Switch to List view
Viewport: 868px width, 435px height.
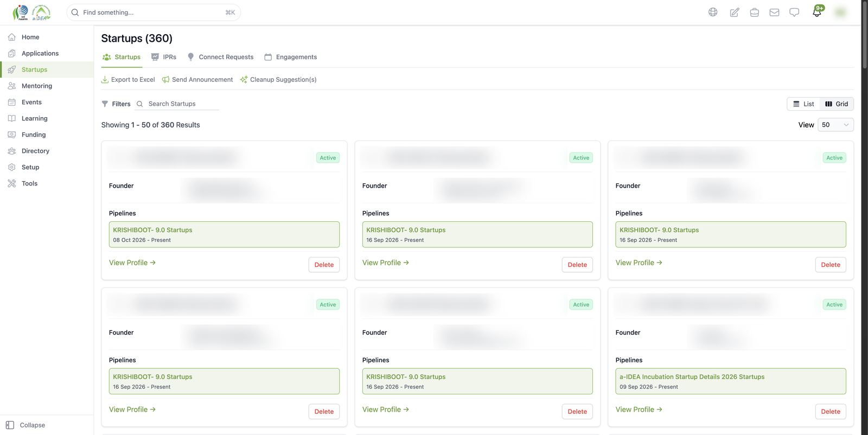pos(803,104)
